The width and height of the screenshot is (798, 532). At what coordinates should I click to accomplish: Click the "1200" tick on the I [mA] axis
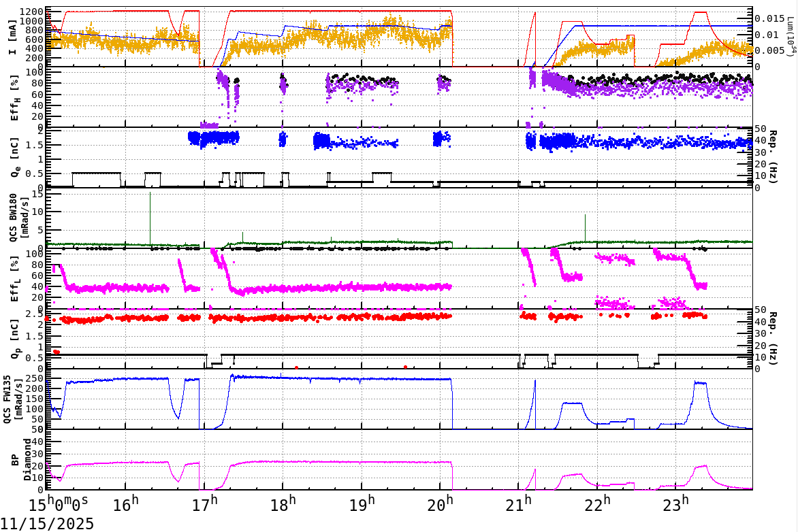[x=33, y=12]
